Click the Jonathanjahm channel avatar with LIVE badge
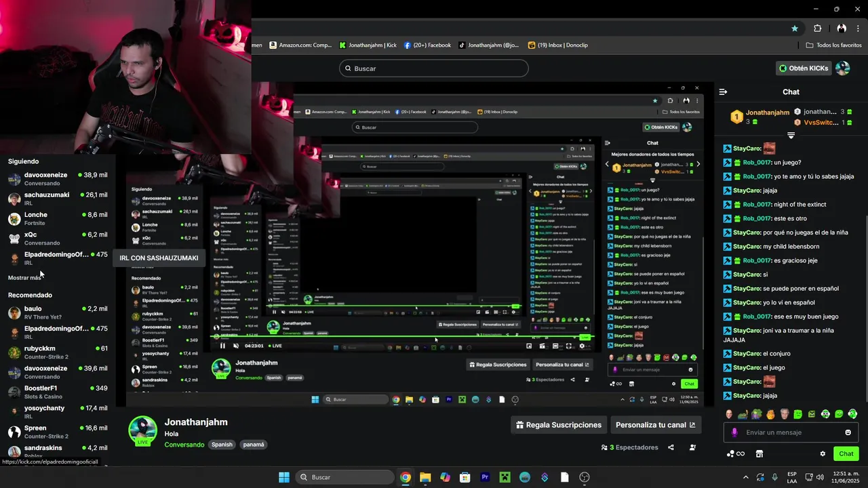Screen dimensions: 868x488 point(142,431)
